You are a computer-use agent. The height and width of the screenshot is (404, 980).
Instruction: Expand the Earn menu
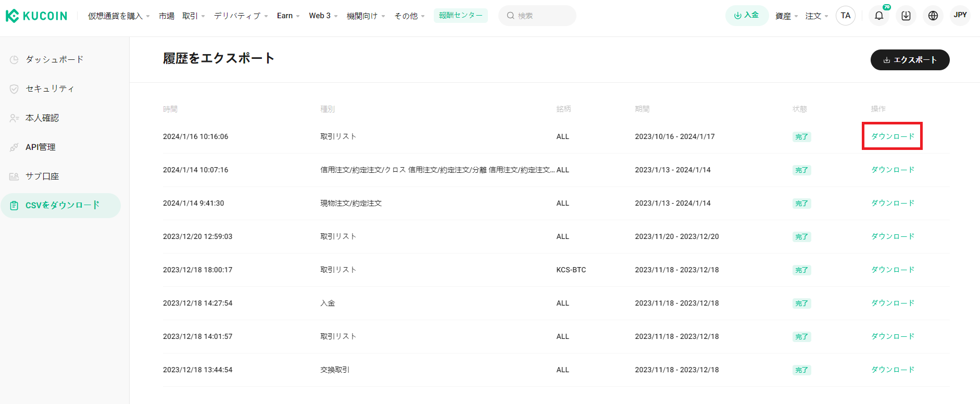click(288, 16)
